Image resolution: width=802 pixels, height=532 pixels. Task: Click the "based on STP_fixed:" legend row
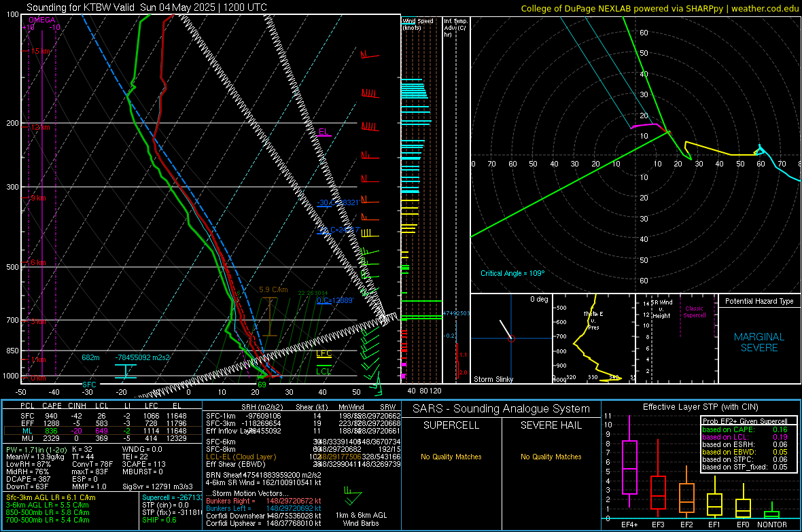tap(745, 467)
